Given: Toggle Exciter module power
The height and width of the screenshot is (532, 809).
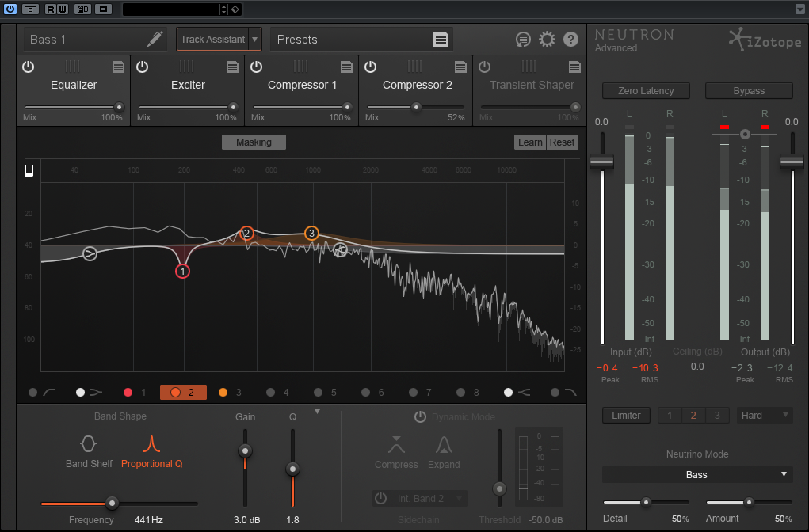Looking at the screenshot, I should (142, 66).
